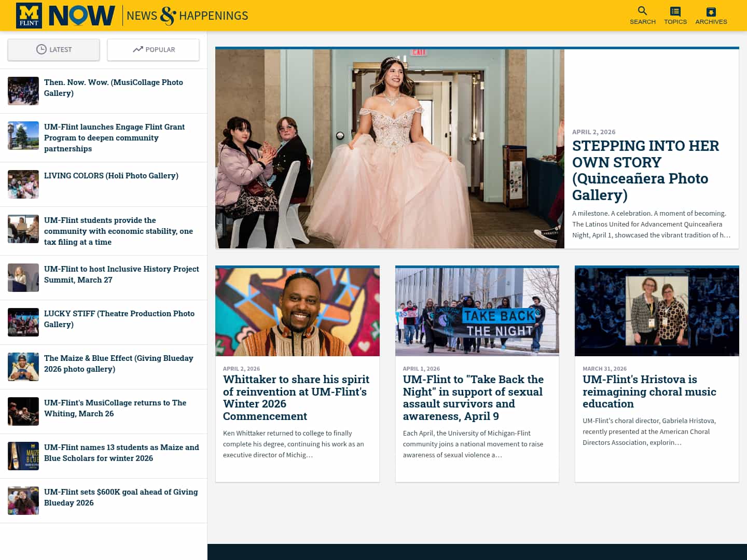
Task: Open the Maize & Blue Effect gallery link
Action: click(x=119, y=363)
